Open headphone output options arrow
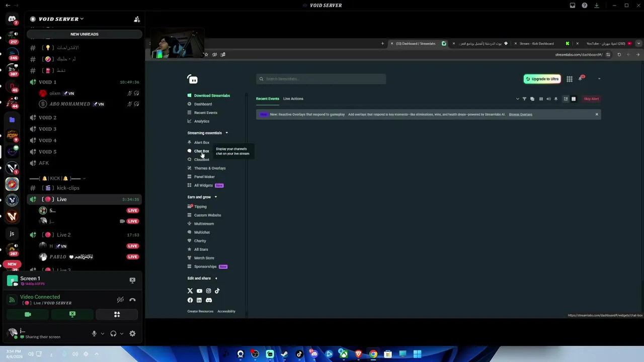This screenshot has height=362, width=644. pos(122,333)
